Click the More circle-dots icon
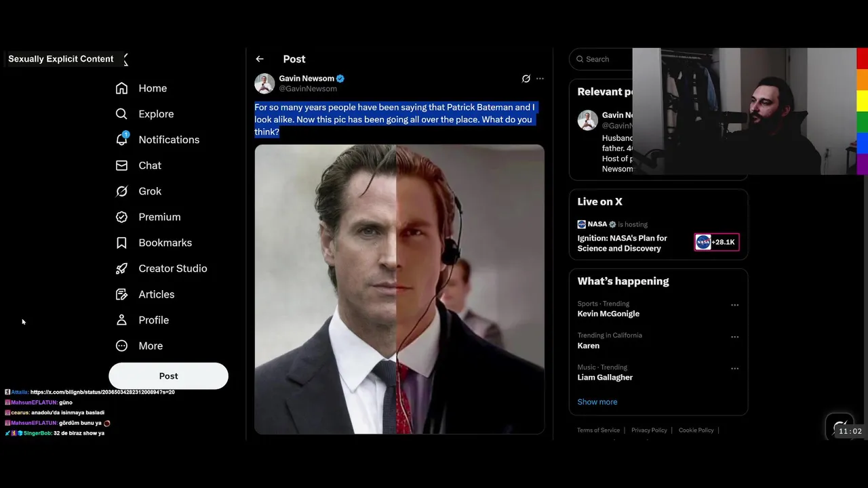 coord(121,346)
